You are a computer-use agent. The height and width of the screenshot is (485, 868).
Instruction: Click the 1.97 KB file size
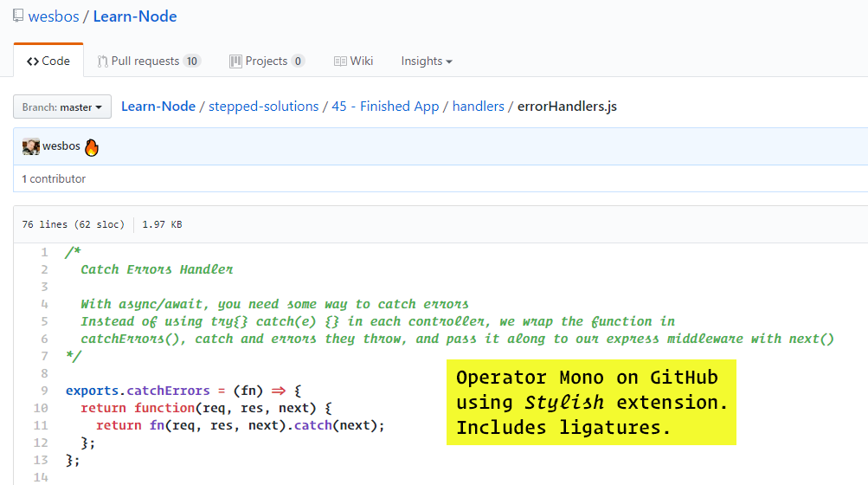click(162, 224)
